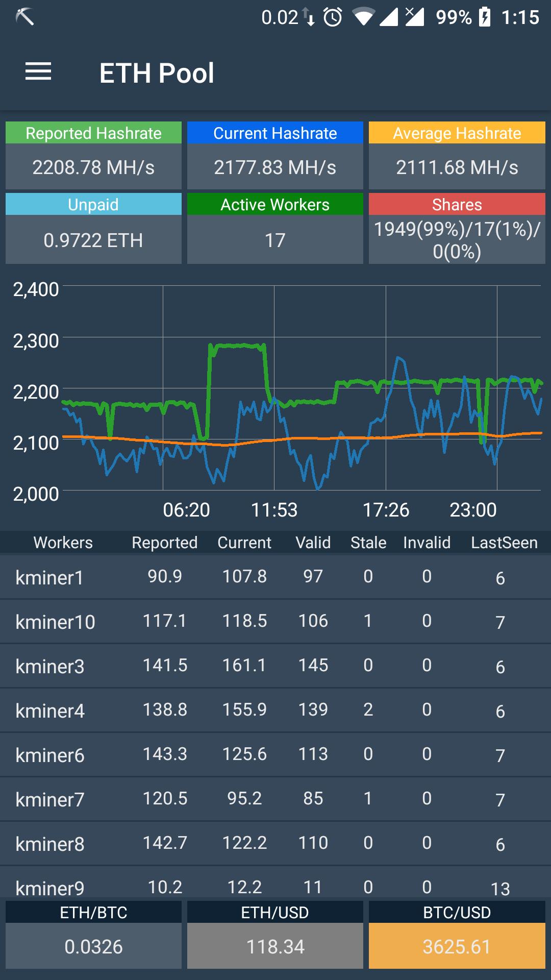Screen dimensions: 551x980
Task: Tap the 2,000 y-axis label
Action: (x=36, y=494)
